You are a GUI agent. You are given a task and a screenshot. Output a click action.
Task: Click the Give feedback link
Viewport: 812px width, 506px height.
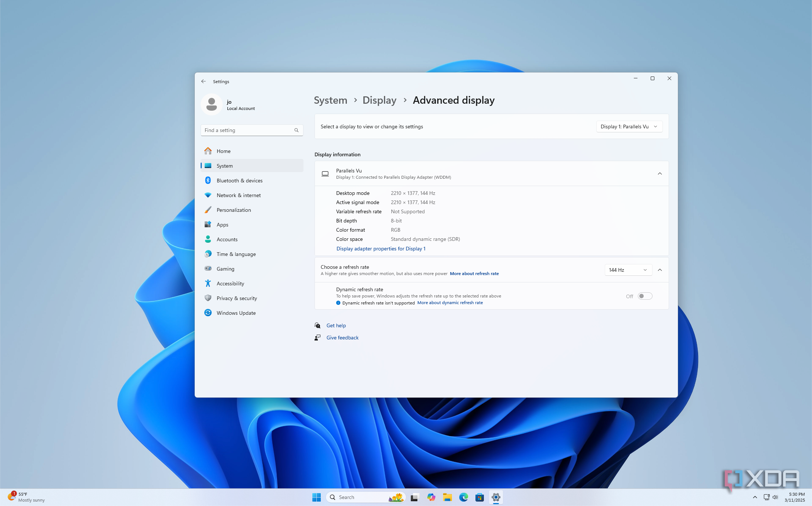pos(342,338)
